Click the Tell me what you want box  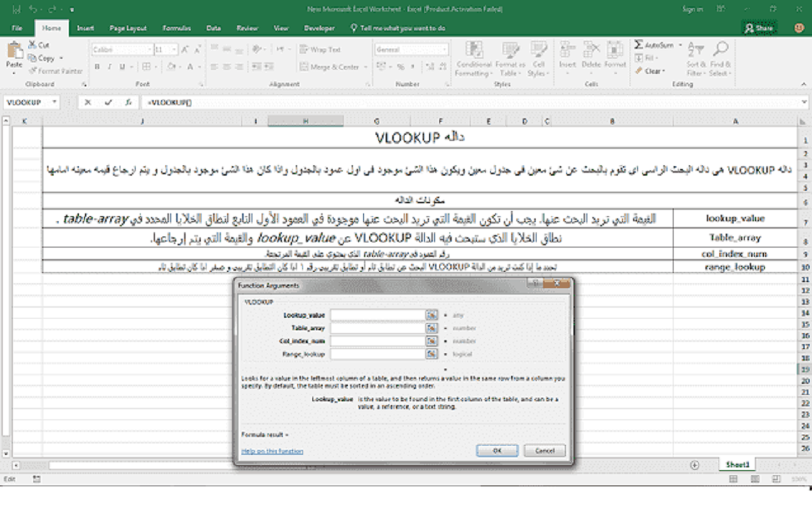[398, 28]
